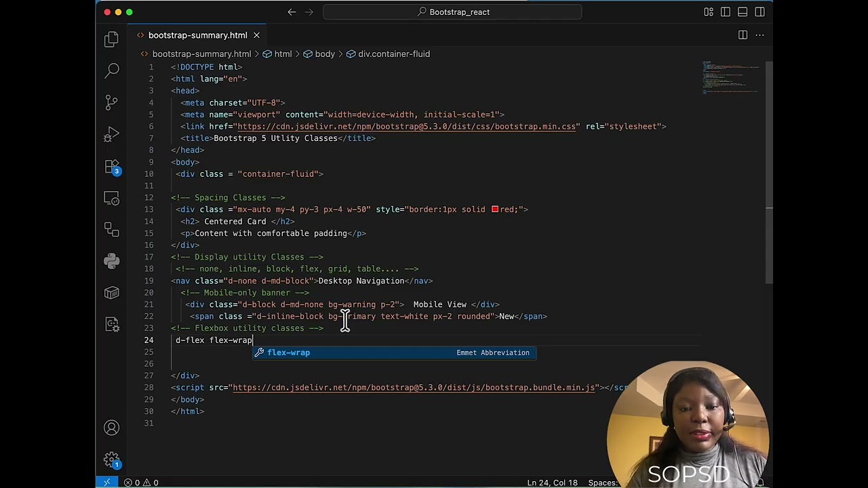
Task: Open the Bootstrap_react command center search
Action: tap(452, 12)
